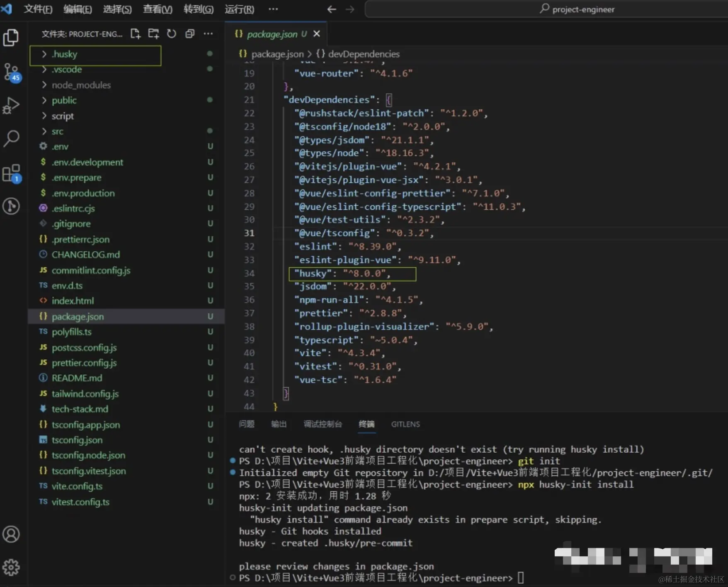
Task: Open commitlint.config.js file
Action: (126, 270)
